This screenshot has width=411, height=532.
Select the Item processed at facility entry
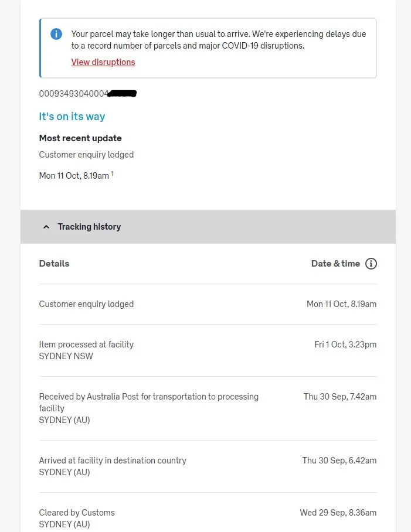point(86,345)
